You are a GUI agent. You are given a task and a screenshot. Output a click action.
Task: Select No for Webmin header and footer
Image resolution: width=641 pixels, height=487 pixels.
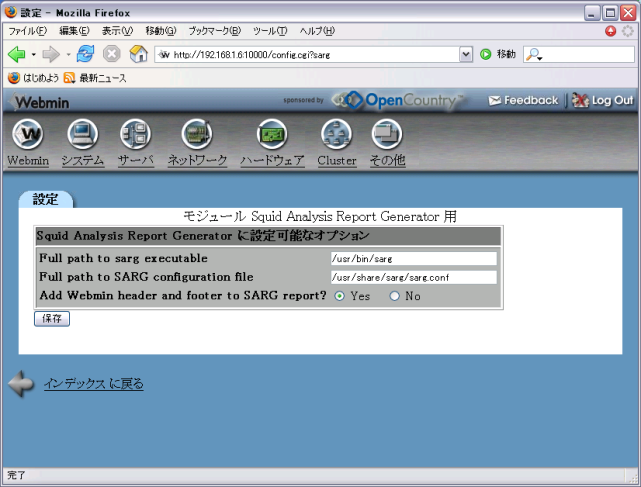tap(394, 296)
